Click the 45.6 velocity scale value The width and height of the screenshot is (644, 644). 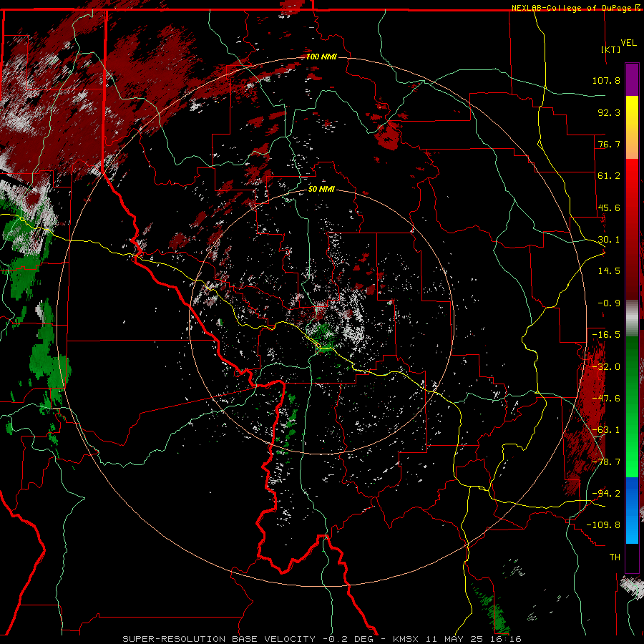tap(609, 208)
